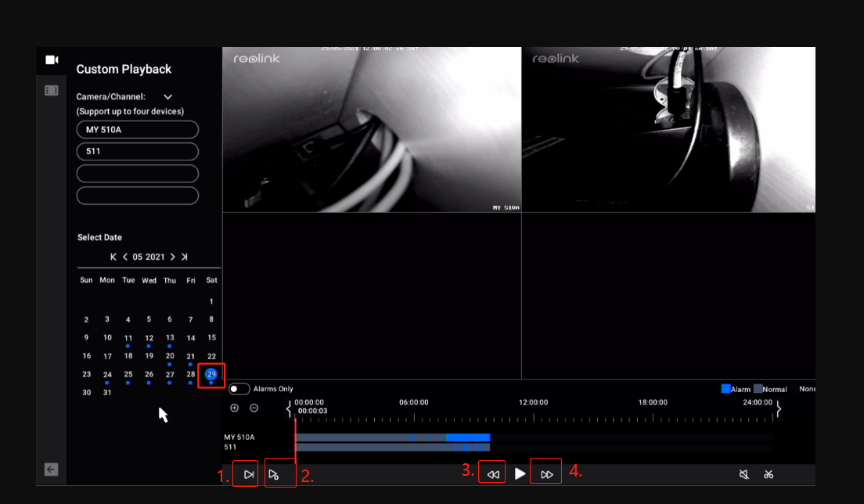The height and width of the screenshot is (504, 864).
Task: Select May 24 in the calendar
Action: pyautogui.click(x=107, y=375)
